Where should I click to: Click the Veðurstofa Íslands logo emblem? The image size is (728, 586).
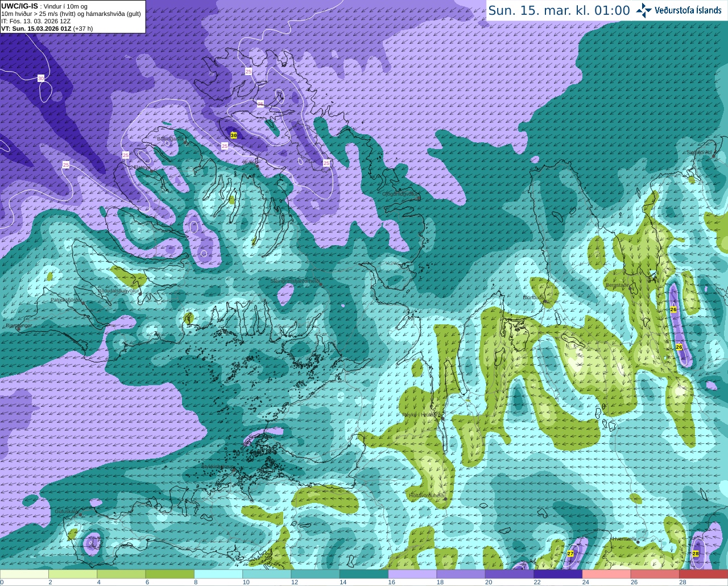644,10
